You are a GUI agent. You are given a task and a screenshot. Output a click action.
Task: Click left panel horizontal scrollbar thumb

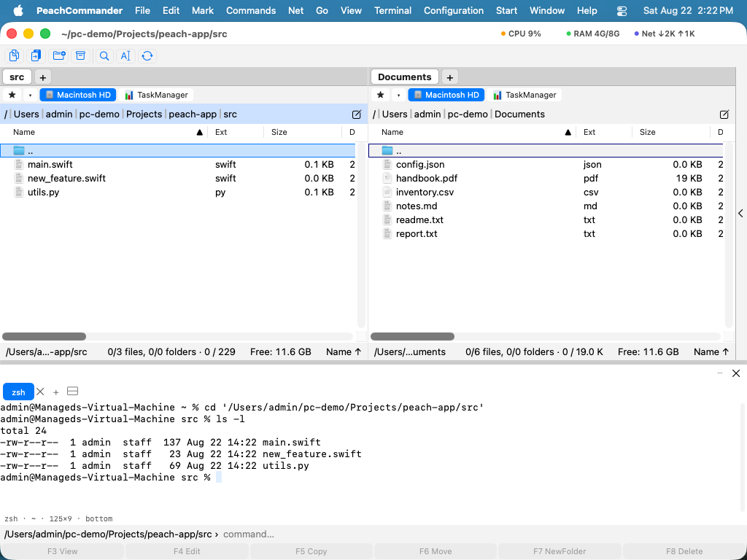(44, 337)
